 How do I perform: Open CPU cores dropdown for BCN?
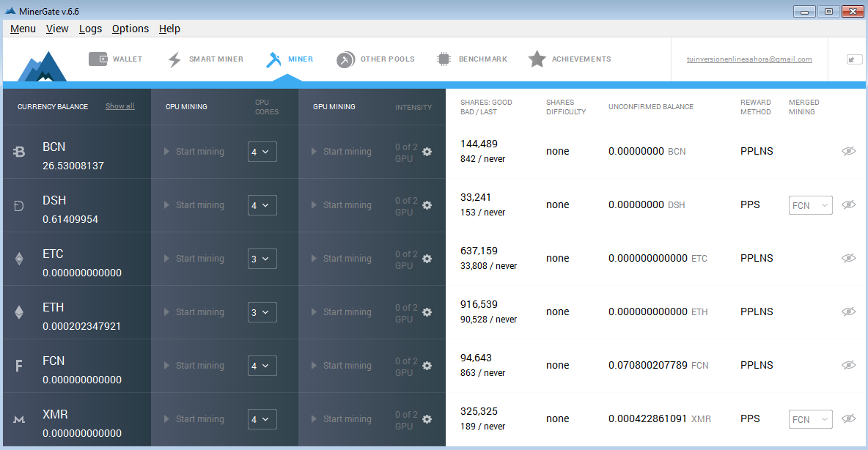pos(262,152)
